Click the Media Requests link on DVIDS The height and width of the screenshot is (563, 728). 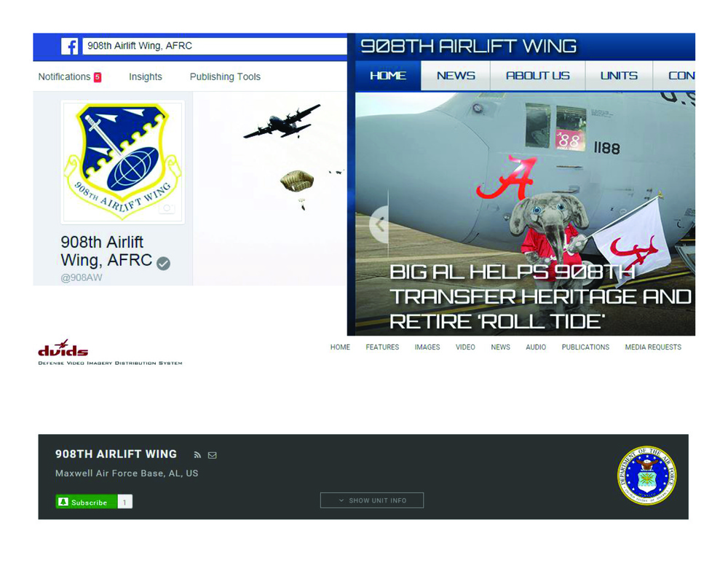[653, 347]
